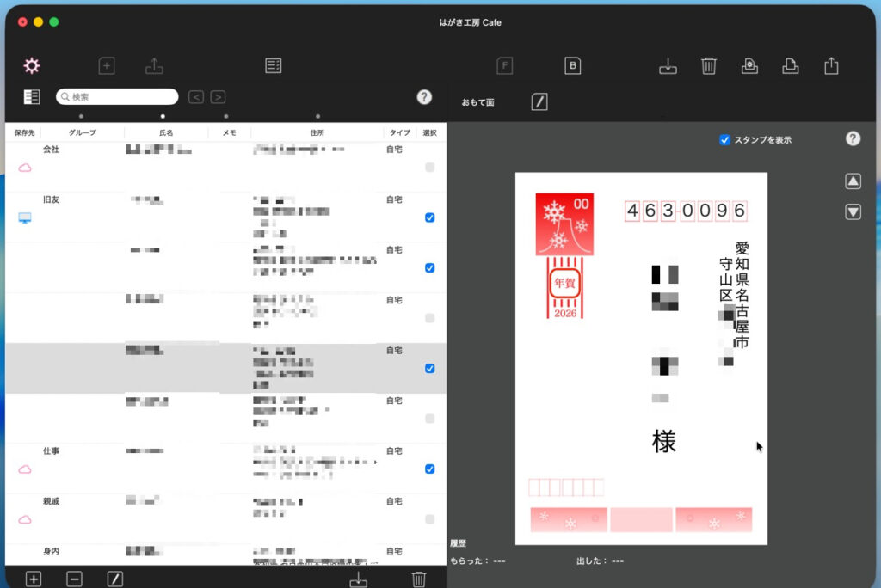Click the F front side icon
The height and width of the screenshot is (588, 881).
[505, 65]
